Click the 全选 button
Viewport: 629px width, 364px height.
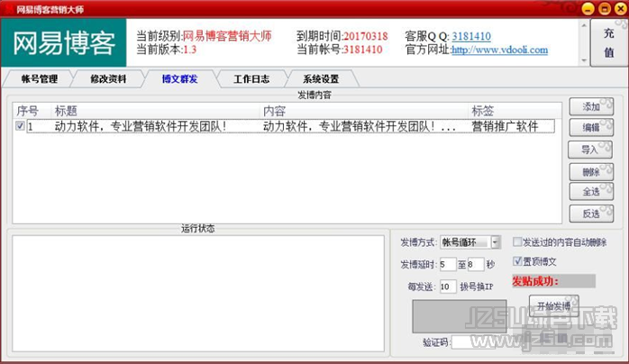click(x=591, y=192)
